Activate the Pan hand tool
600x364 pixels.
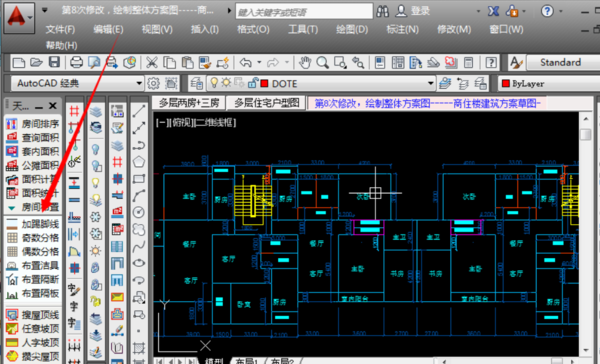pyautogui.click(x=305, y=62)
